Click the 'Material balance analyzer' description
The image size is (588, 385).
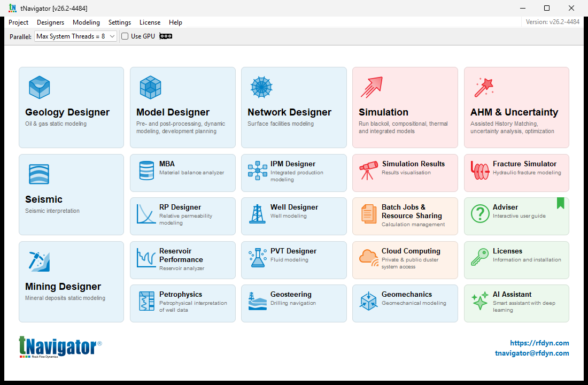click(x=191, y=172)
